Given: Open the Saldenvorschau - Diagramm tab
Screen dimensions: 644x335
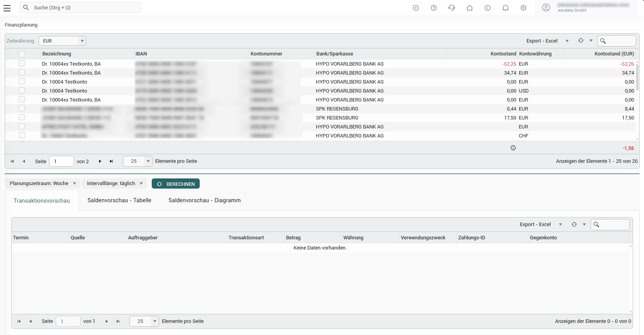Looking at the screenshot, I should (x=204, y=200).
